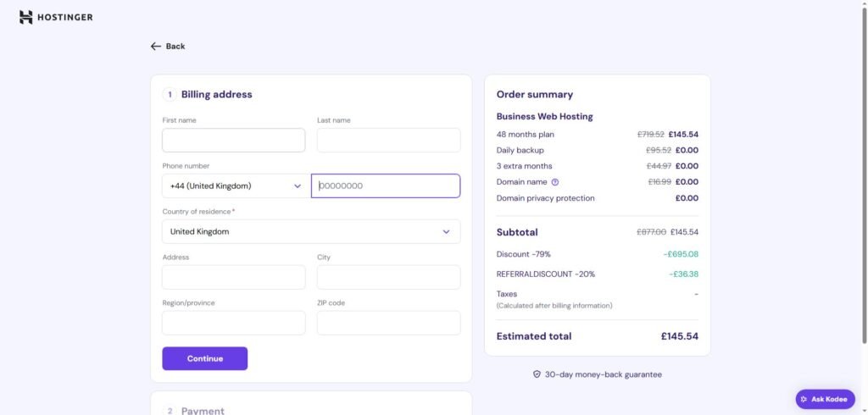Go back using the Back arrow link
This screenshot has height=415, width=868.
tap(168, 47)
